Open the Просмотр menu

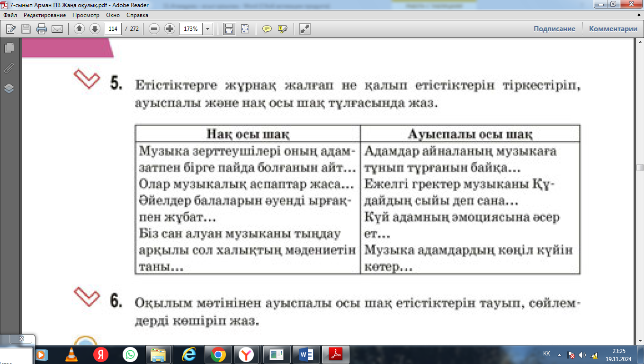[86, 15]
